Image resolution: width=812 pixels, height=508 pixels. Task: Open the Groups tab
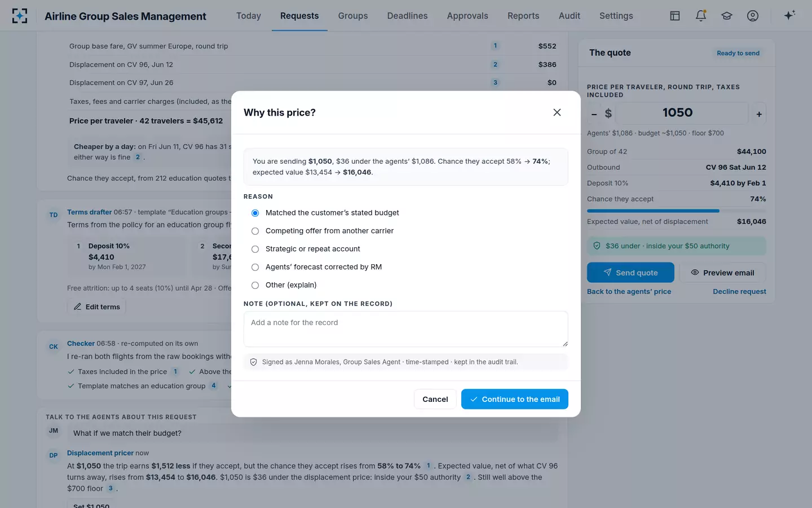tap(353, 16)
